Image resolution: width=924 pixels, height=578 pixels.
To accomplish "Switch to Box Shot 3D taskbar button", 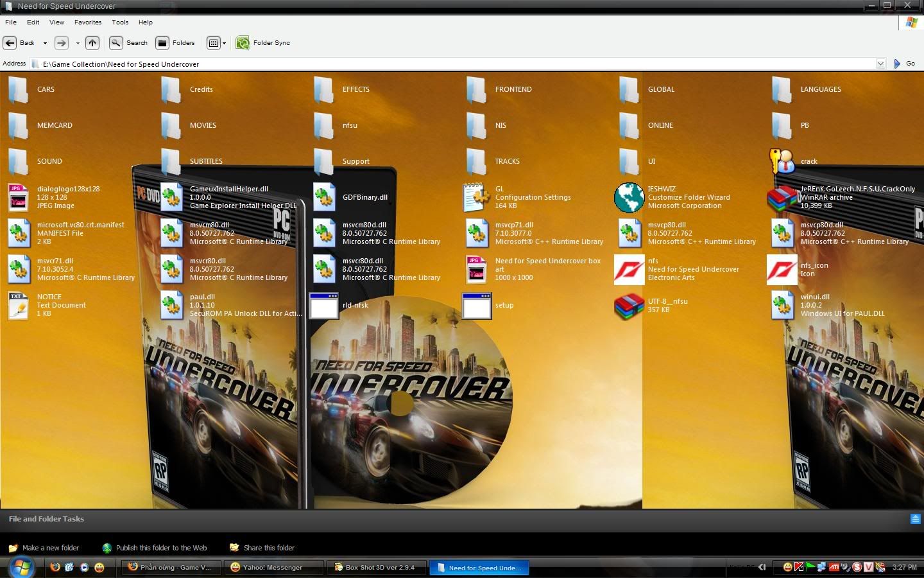I will coord(377,567).
